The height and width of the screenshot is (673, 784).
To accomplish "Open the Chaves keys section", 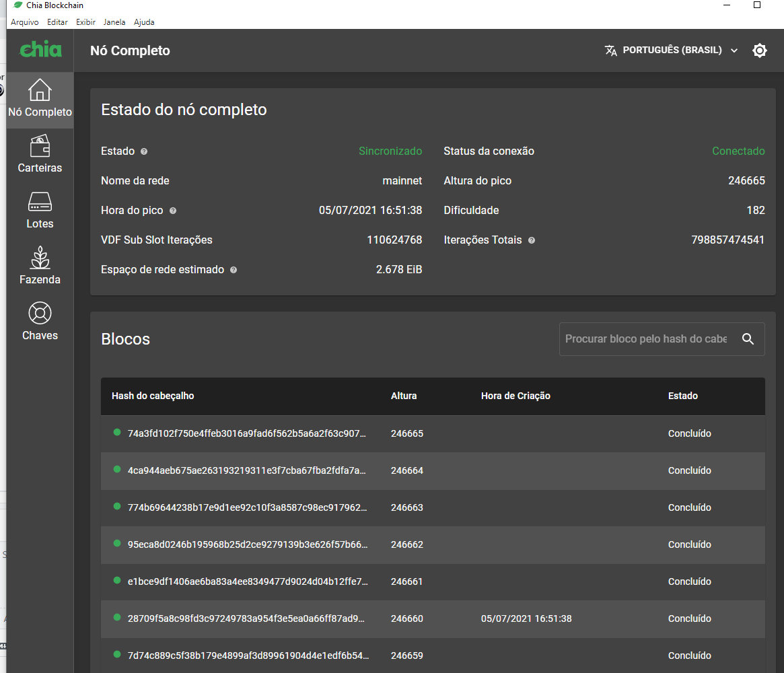I will pyautogui.click(x=40, y=322).
